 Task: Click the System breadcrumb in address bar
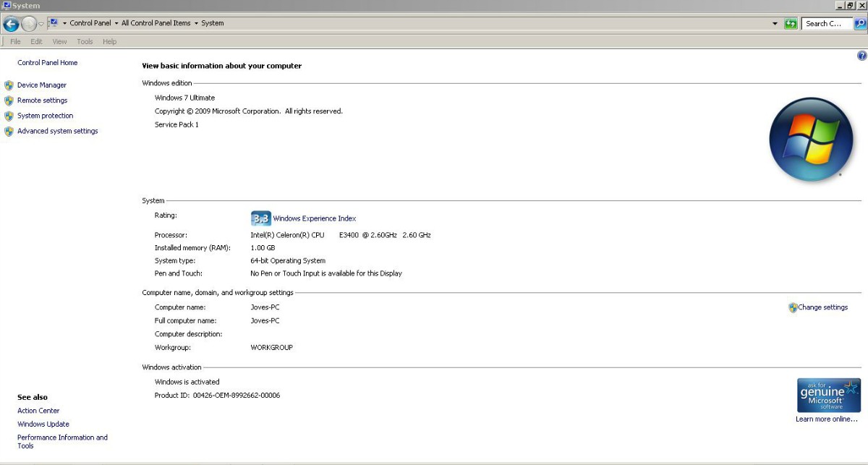click(x=213, y=23)
